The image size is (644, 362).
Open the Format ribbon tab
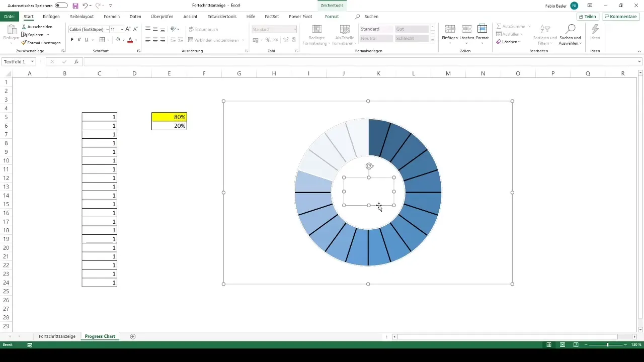pyautogui.click(x=332, y=17)
